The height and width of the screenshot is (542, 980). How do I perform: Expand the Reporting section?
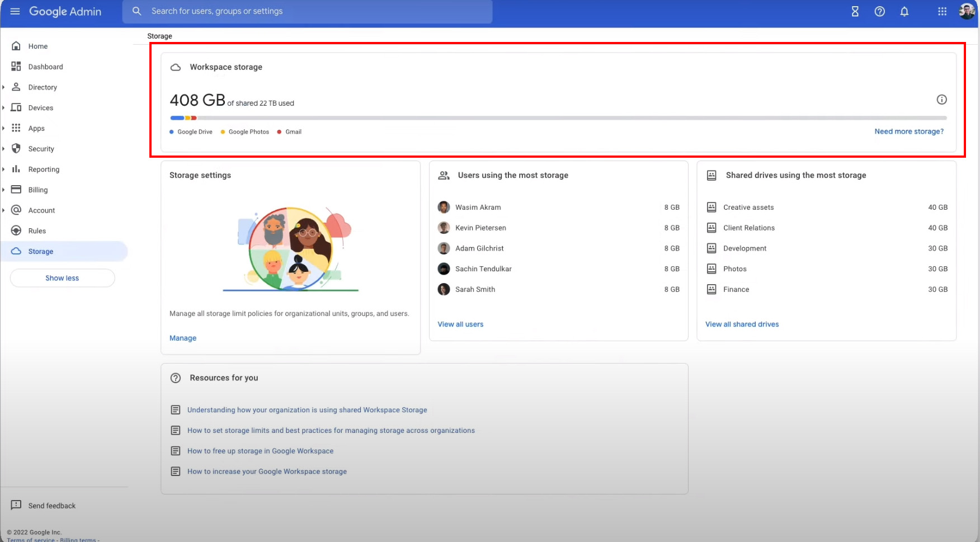[x=4, y=169]
